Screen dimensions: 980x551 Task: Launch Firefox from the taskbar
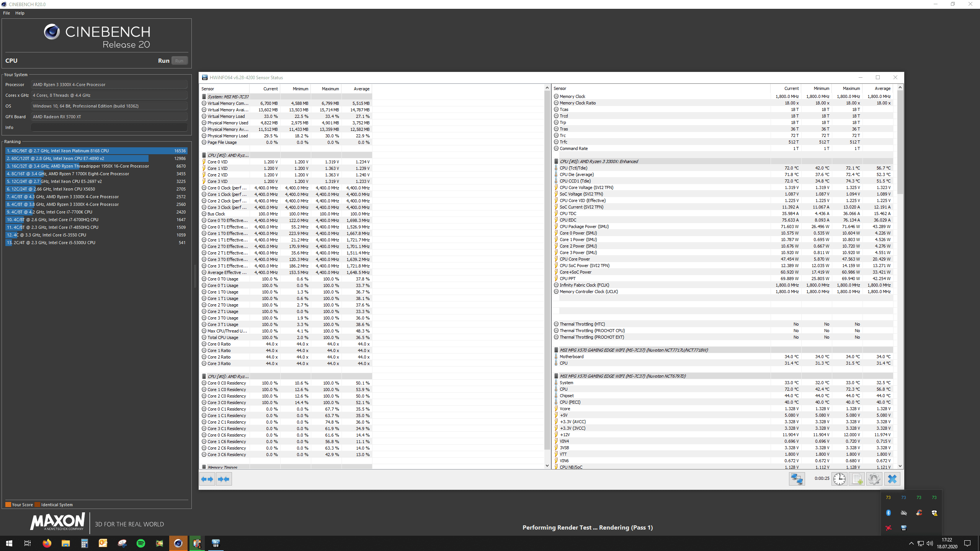(47, 543)
